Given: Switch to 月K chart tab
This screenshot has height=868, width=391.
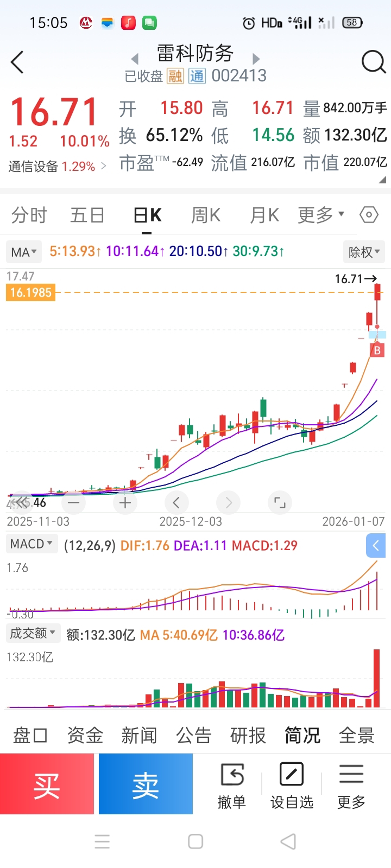Looking at the screenshot, I should point(264,215).
